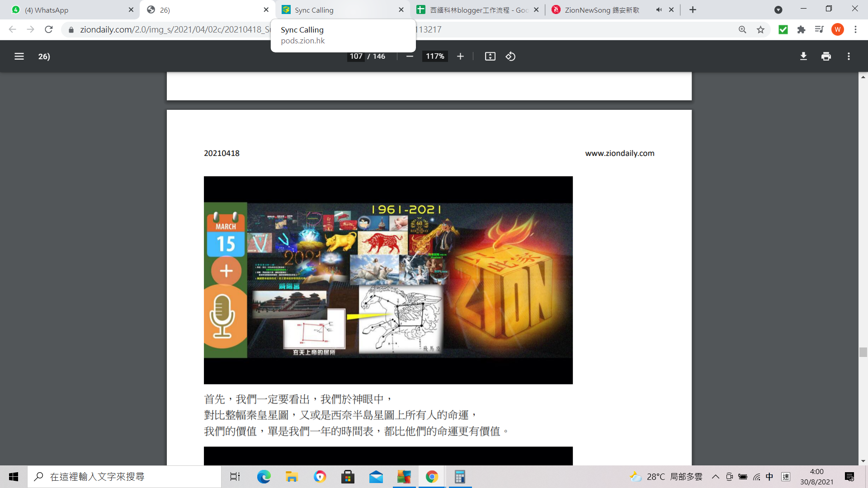Click the 1961-2021 ZION image
868x488 pixels.
(x=388, y=280)
